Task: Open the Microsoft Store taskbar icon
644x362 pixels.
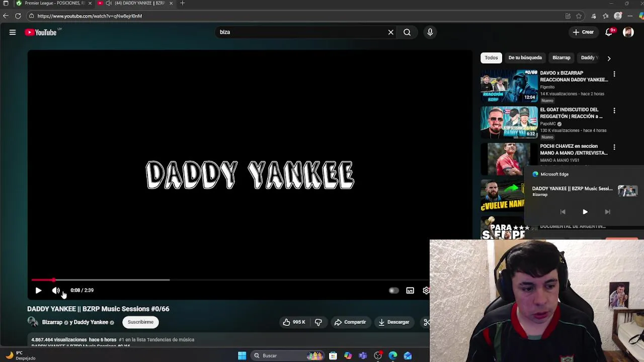Action: [x=333, y=355]
